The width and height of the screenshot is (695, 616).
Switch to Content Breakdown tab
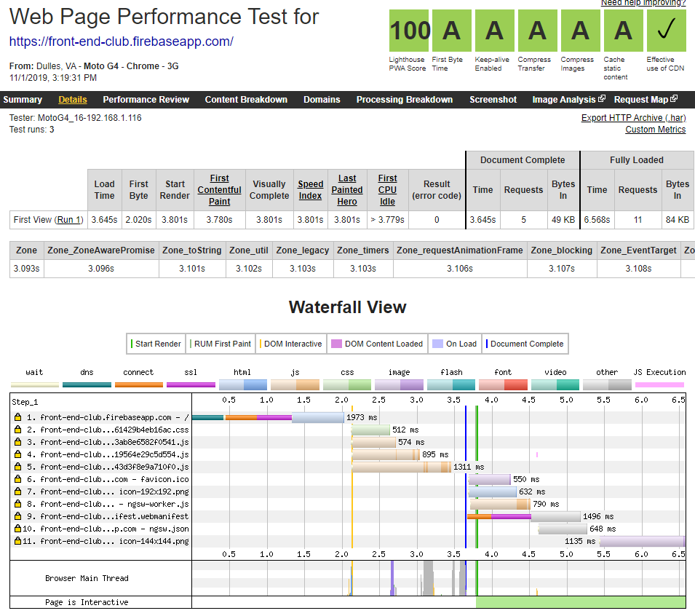click(x=246, y=100)
